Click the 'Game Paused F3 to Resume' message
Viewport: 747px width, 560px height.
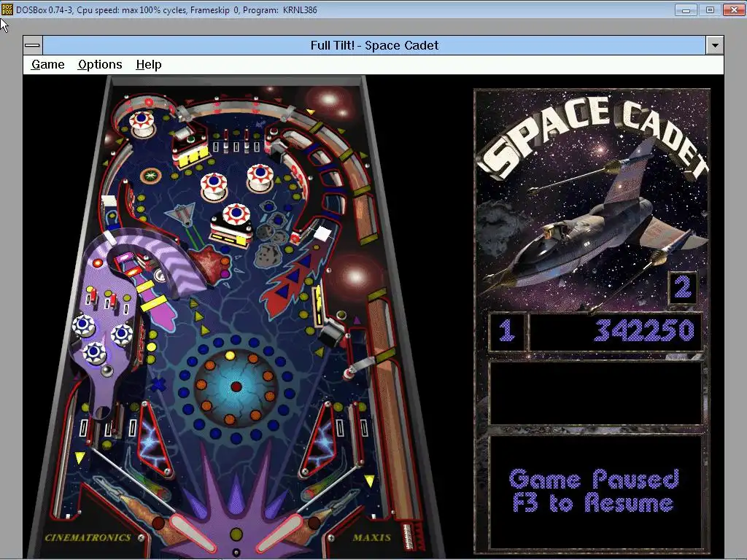594,491
